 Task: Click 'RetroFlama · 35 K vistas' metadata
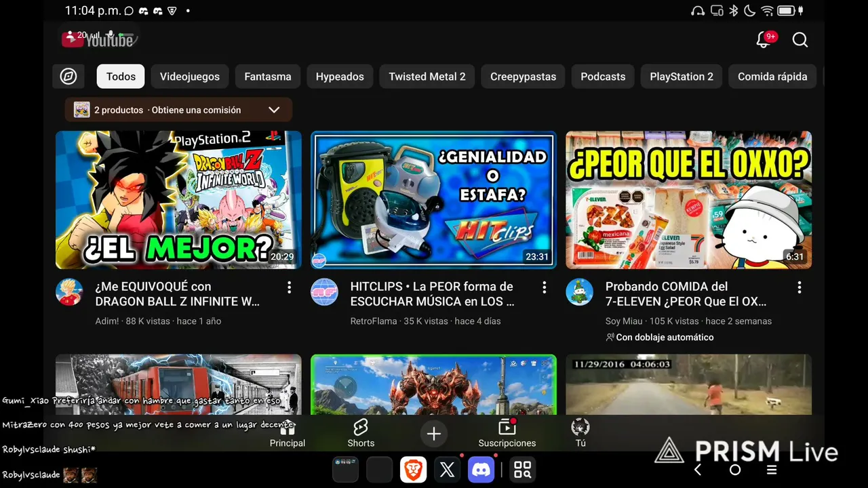coord(425,321)
